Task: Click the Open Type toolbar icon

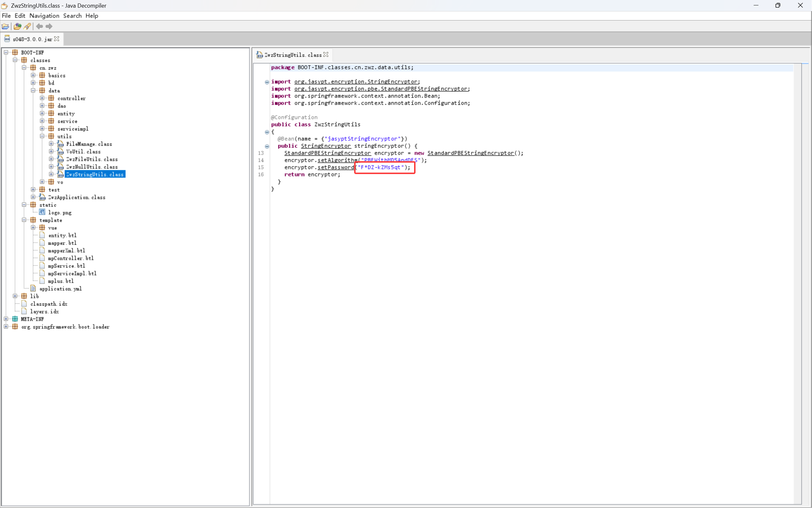Action: click(17, 26)
